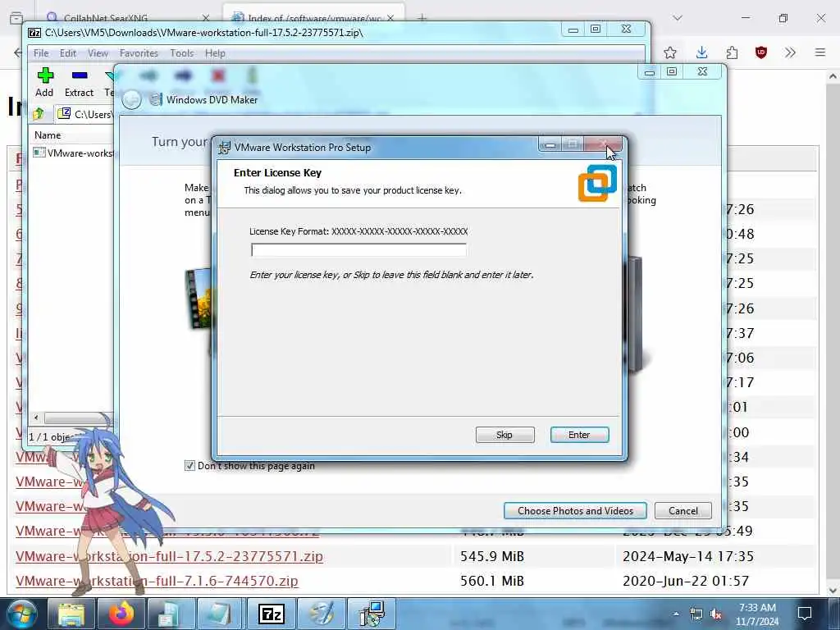Click the Extract button in 7-Zip toolbar

coord(80,83)
